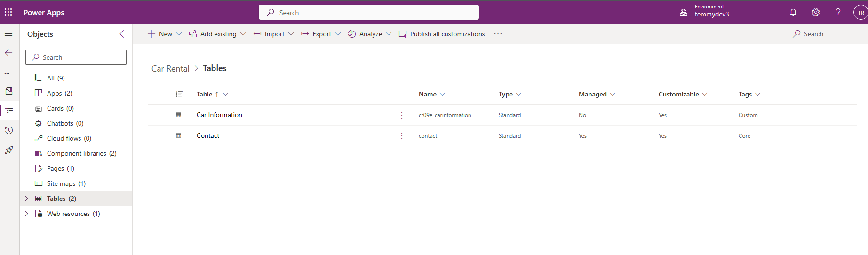Select All (9) in Objects list
The image size is (868, 255).
point(76,78)
